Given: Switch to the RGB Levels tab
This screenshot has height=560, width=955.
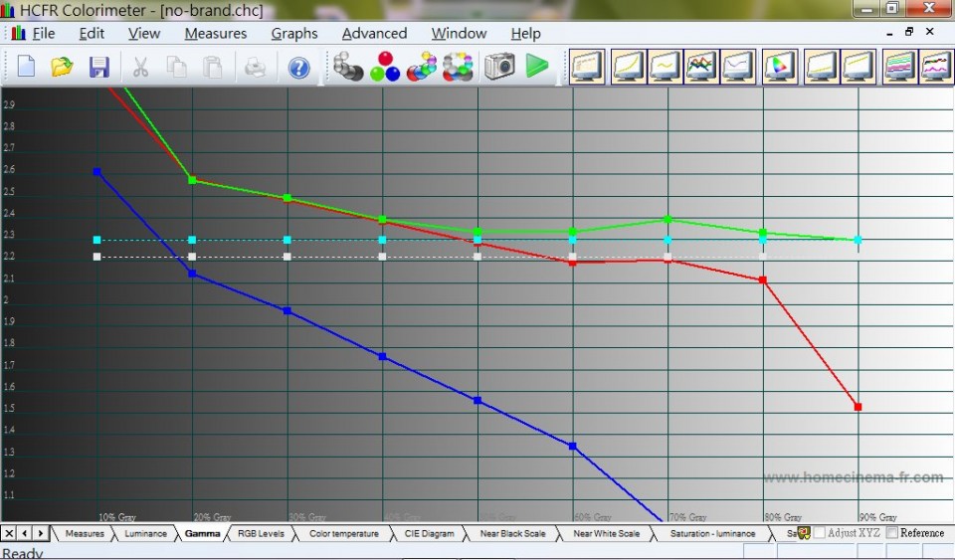Looking at the screenshot, I should [x=261, y=534].
